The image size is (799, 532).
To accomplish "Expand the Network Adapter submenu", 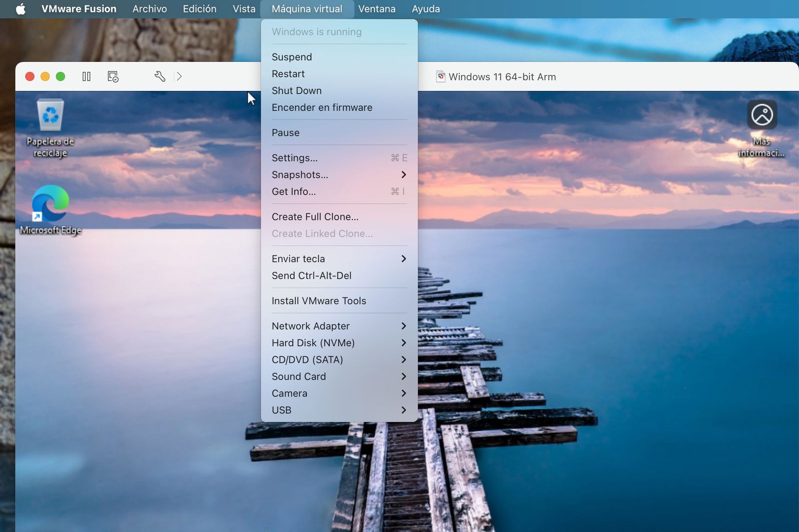I will [339, 326].
